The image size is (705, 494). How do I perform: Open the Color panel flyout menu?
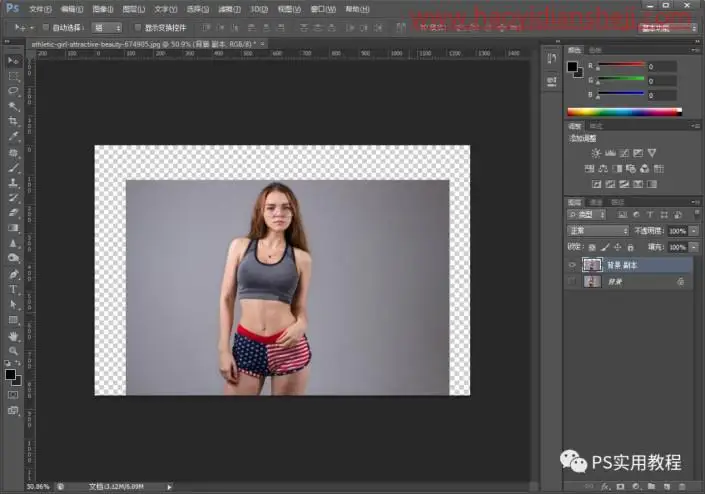coord(696,50)
